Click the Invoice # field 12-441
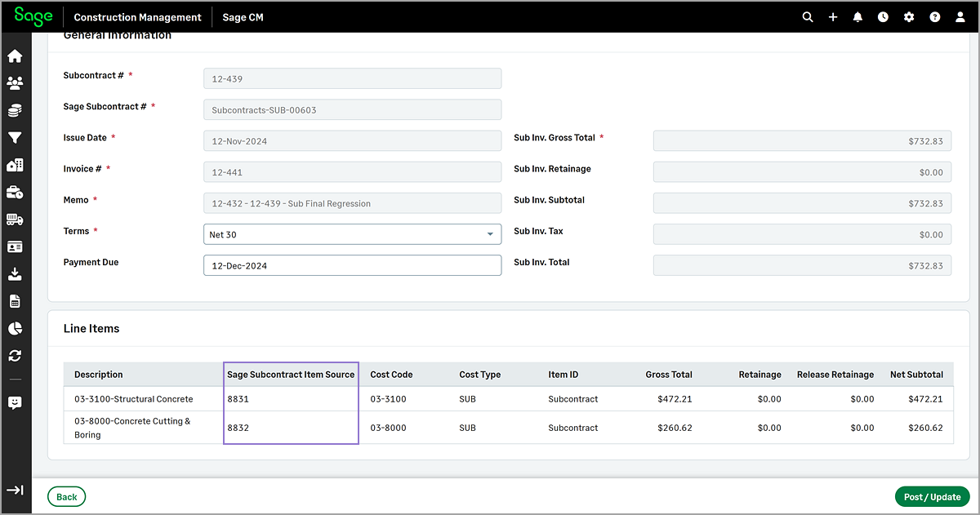 [352, 172]
